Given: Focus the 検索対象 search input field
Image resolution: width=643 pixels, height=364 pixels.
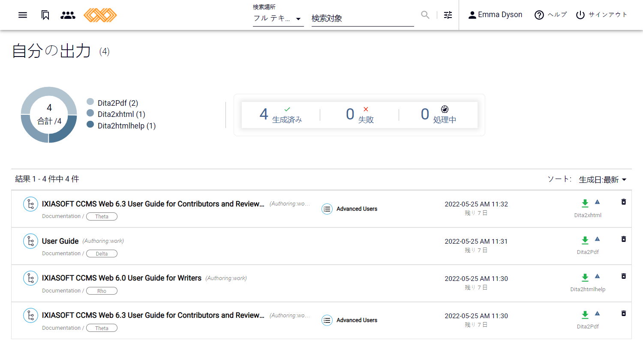Looking at the screenshot, I should pos(363,18).
